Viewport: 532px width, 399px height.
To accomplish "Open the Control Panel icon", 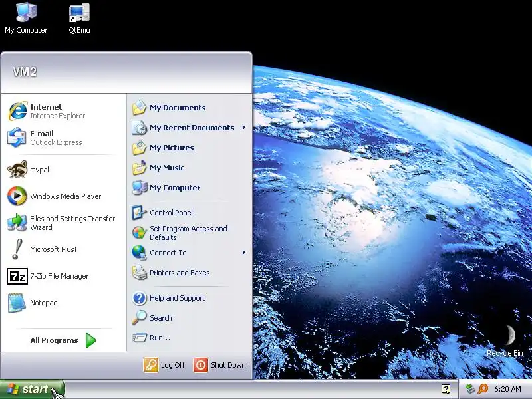I will click(x=139, y=213).
